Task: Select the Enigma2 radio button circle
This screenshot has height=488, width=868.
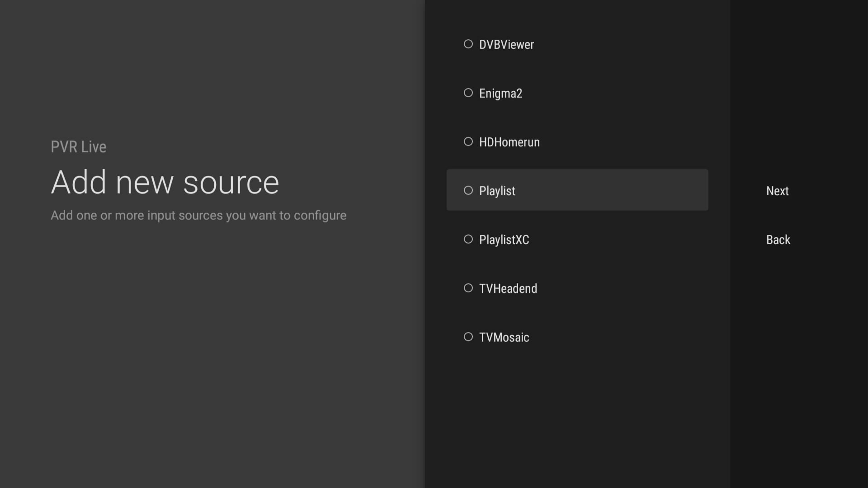Action: (468, 93)
